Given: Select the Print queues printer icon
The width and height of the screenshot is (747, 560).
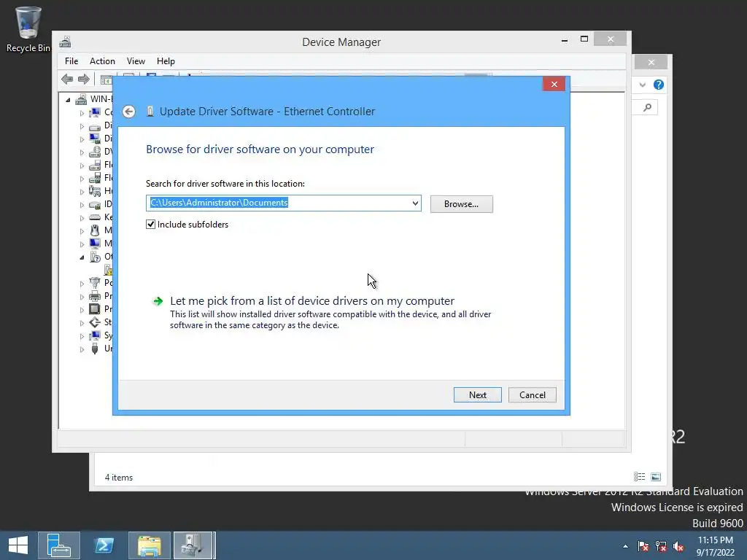Looking at the screenshot, I should coord(95,296).
